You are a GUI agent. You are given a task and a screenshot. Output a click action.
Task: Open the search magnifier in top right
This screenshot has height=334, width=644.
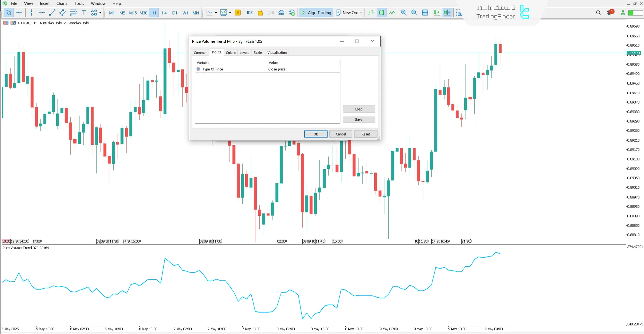[x=598, y=13]
